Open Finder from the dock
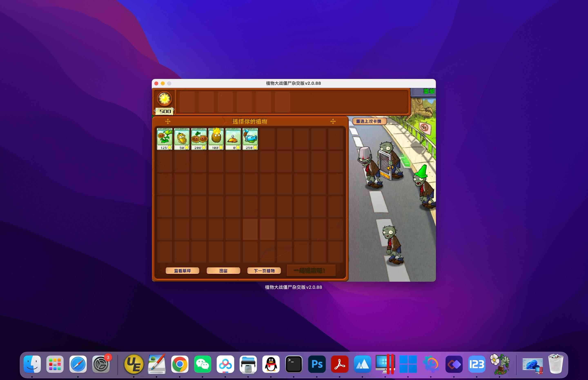Image resolution: width=588 pixels, height=380 pixels. 32,364
